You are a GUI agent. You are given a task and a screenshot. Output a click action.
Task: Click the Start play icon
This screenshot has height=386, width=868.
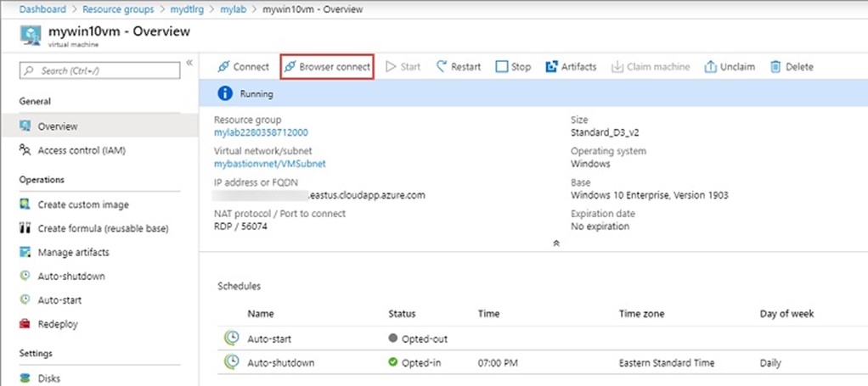391,67
